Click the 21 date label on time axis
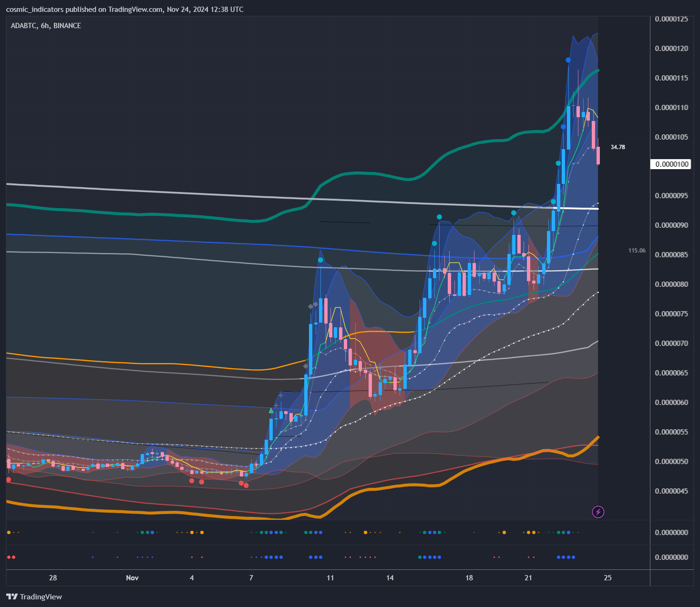This screenshot has width=700, height=607. tap(528, 578)
